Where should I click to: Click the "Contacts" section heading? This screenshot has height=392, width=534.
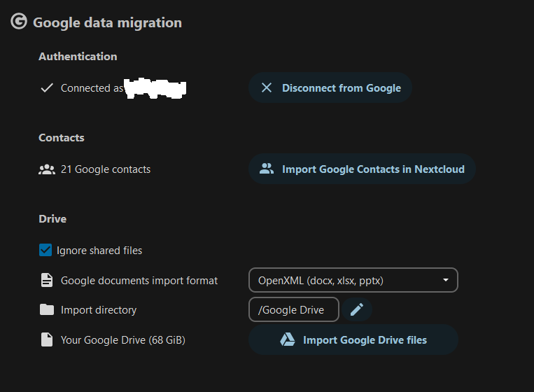tap(62, 138)
